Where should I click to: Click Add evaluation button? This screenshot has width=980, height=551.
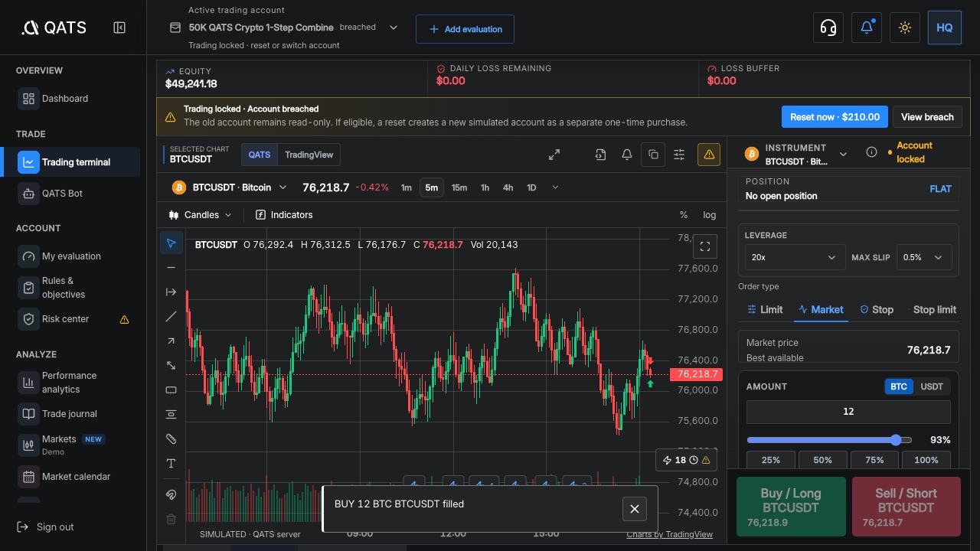point(465,29)
